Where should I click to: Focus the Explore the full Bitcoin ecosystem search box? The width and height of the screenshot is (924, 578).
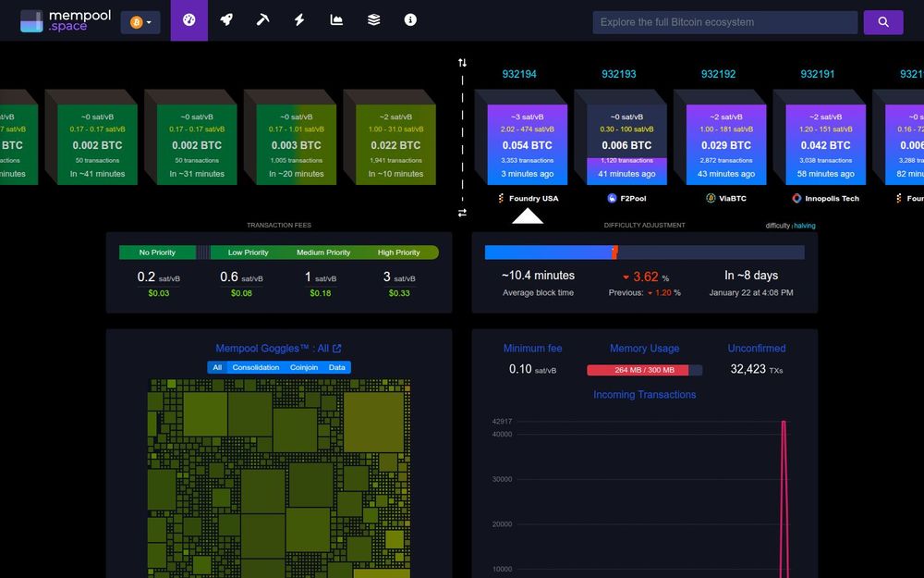(724, 22)
